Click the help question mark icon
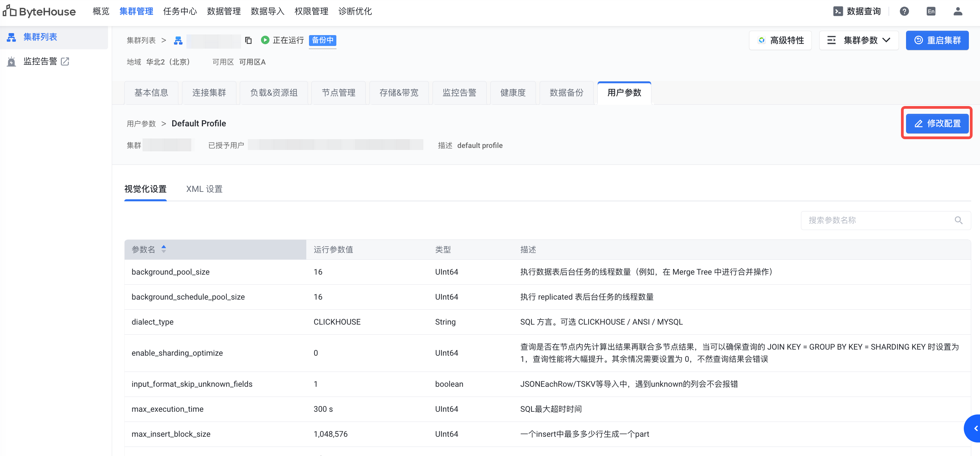This screenshot has width=980, height=456. 904,11
